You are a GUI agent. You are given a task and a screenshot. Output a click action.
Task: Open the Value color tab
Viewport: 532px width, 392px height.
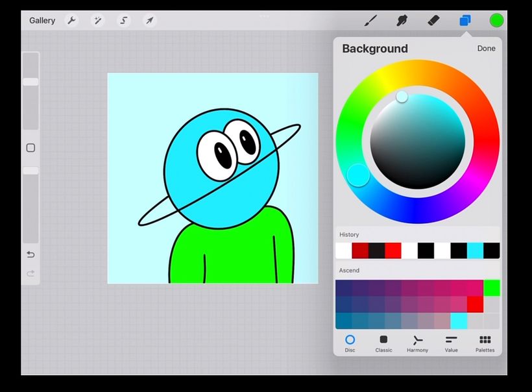[x=451, y=343]
